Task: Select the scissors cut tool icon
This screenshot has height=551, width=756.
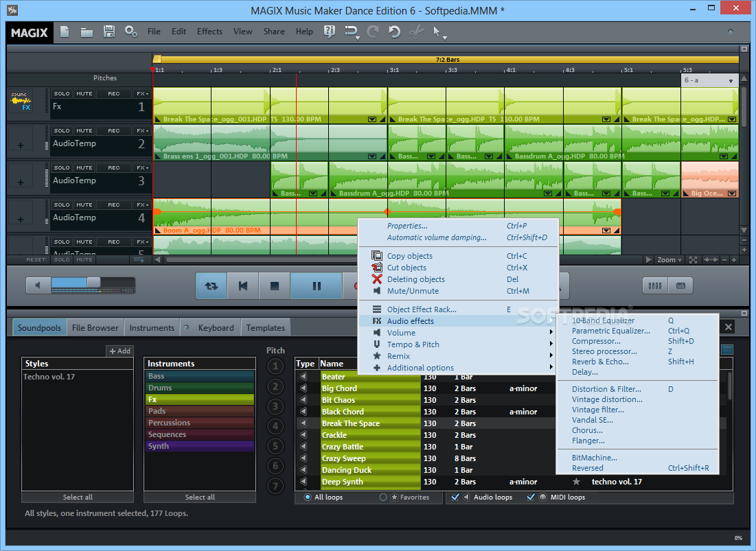Action: 416,32
